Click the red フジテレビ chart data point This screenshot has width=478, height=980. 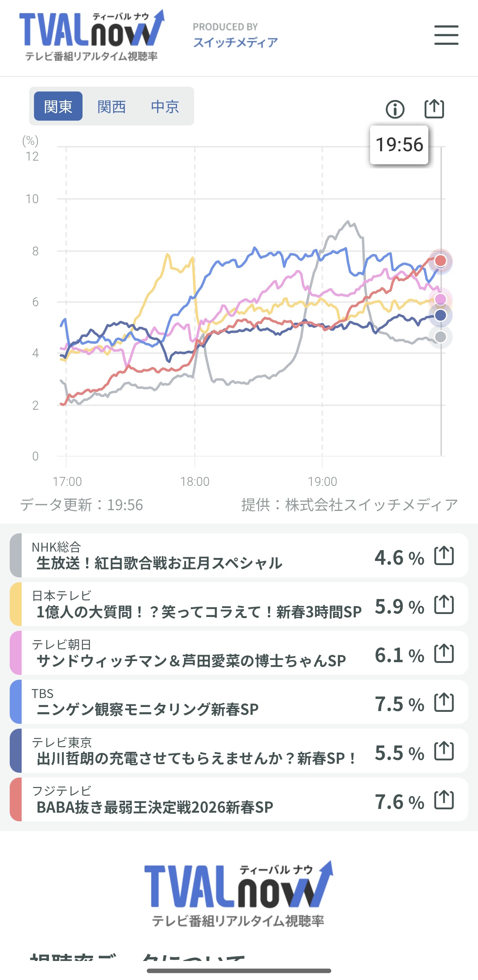point(440,261)
